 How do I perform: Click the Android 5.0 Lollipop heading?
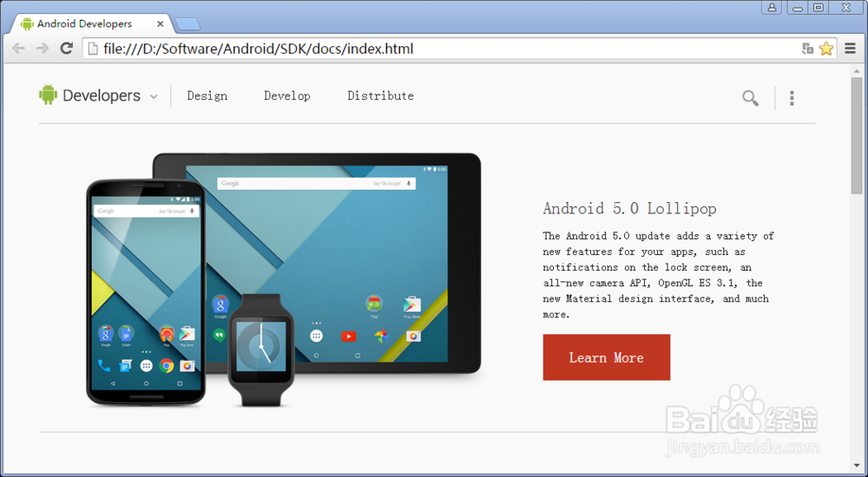[x=629, y=209]
